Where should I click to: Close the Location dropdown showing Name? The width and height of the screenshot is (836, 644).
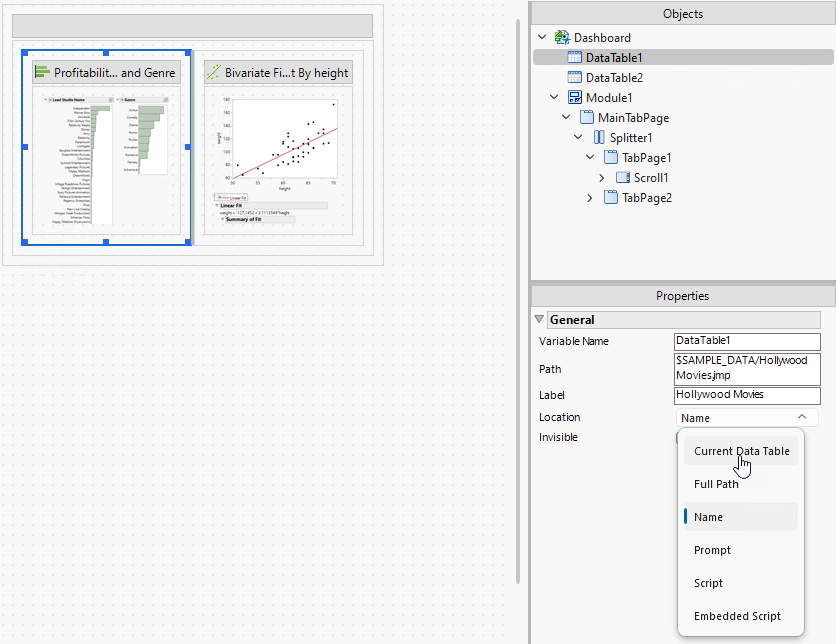[801, 418]
